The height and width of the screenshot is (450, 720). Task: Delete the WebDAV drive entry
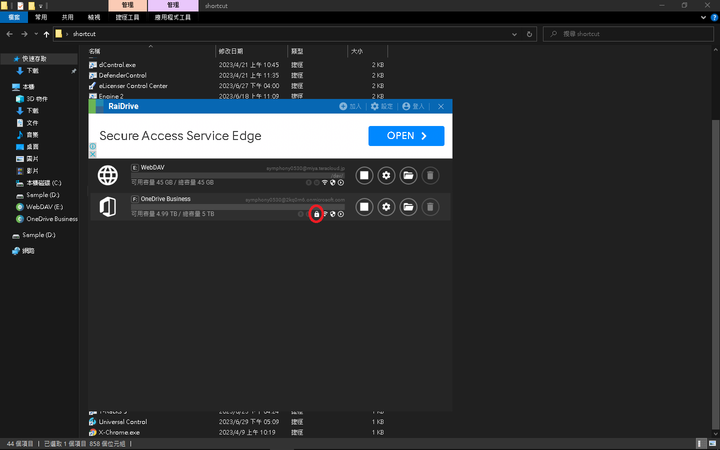(430, 175)
